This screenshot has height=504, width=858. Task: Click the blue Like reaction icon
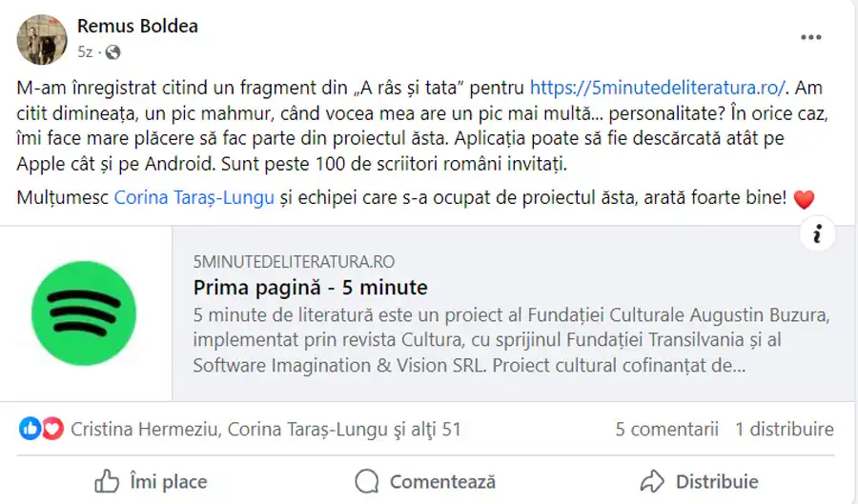(x=31, y=429)
